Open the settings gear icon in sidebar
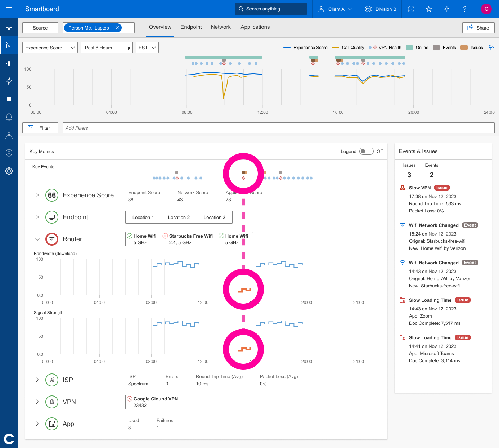Viewport: 499px width, 448px height. [x=9, y=171]
